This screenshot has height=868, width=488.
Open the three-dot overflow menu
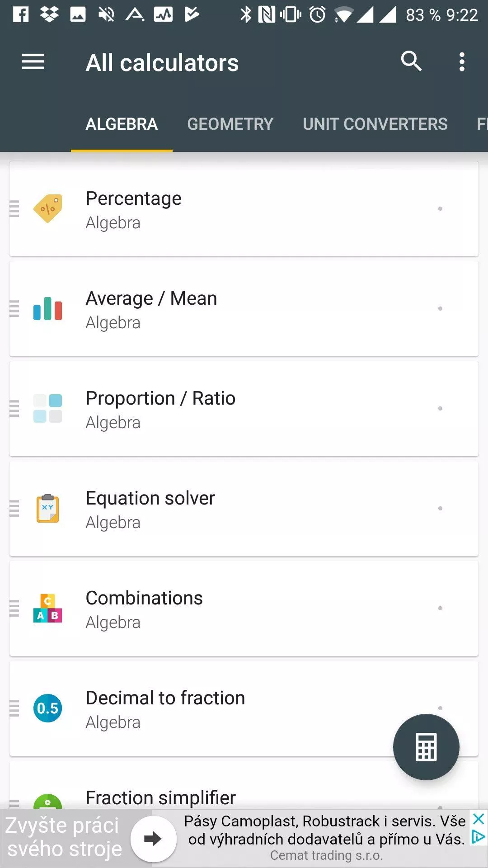(x=462, y=62)
